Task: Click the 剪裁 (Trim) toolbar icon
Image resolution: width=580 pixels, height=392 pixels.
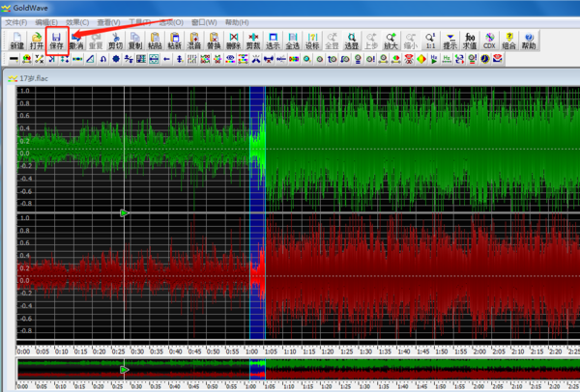Action: coord(253,41)
